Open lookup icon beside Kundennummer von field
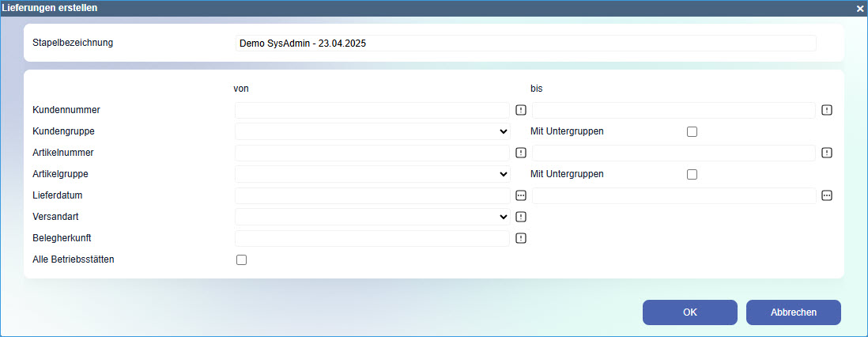The height and width of the screenshot is (337, 868). click(521, 110)
